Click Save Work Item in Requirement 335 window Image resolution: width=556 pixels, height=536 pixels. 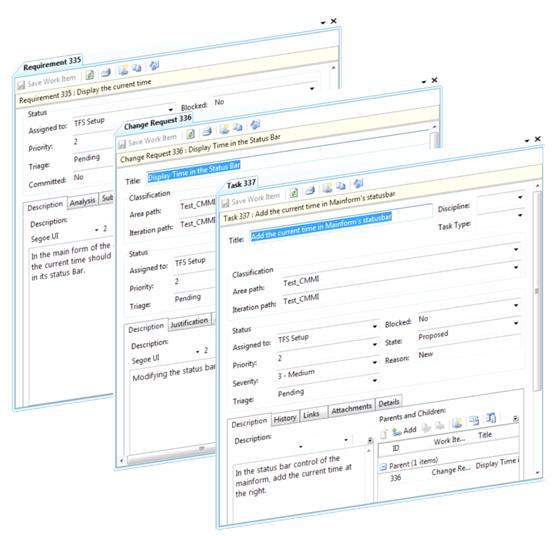pyautogui.click(x=47, y=81)
